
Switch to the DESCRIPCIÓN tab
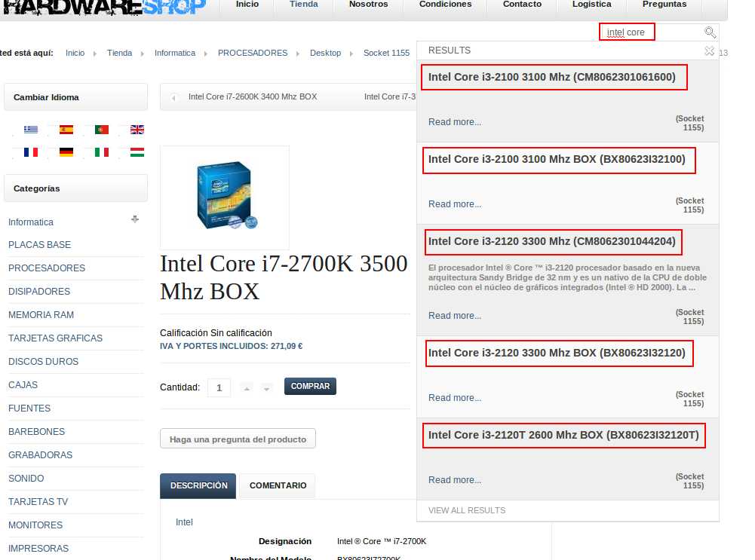[x=198, y=486]
